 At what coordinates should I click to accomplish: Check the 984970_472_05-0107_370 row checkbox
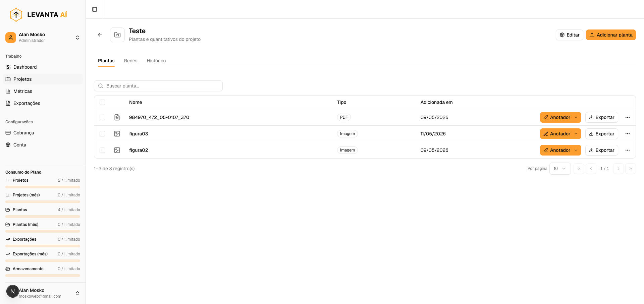[102, 117]
